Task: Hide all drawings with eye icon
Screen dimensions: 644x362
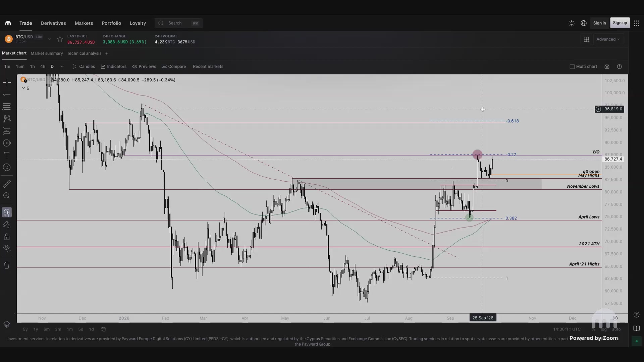Action: point(7,249)
